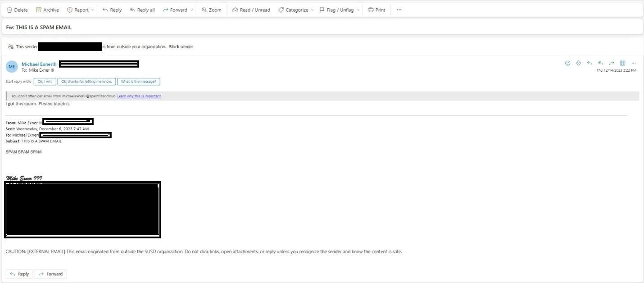Click reply-all icon in message header
The width and height of the screenshot is (644, 283).
[600, 63]
